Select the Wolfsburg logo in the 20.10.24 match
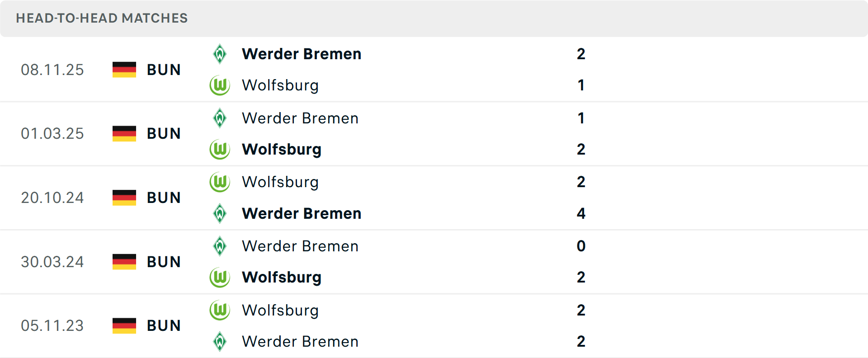Image resolution: width=868 pixels, height=358 pixels. [x=220, y=182]
